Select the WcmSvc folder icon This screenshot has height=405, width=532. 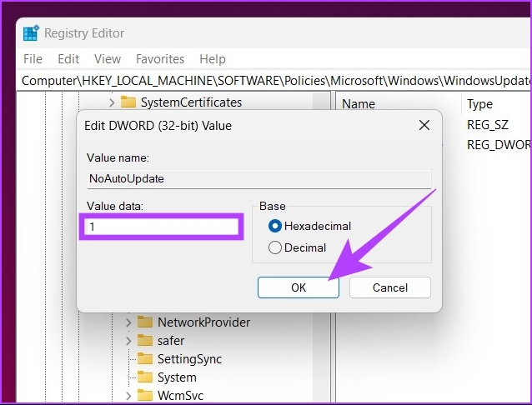point(145,396)
